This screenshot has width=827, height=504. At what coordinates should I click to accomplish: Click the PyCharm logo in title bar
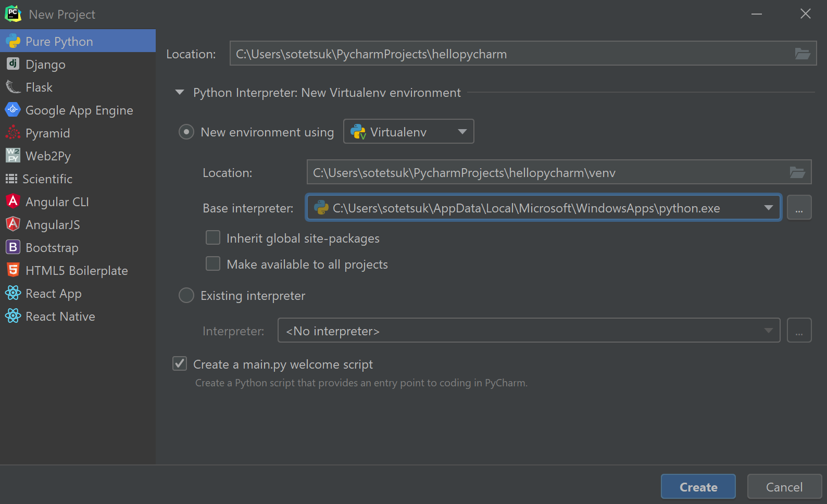[x=13, y=14]
